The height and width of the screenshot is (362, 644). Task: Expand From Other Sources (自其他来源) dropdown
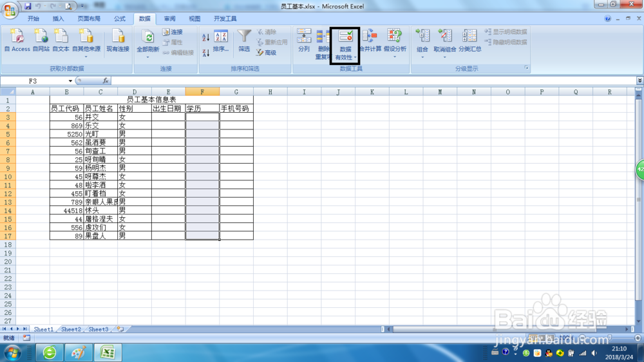pos(86,57)
